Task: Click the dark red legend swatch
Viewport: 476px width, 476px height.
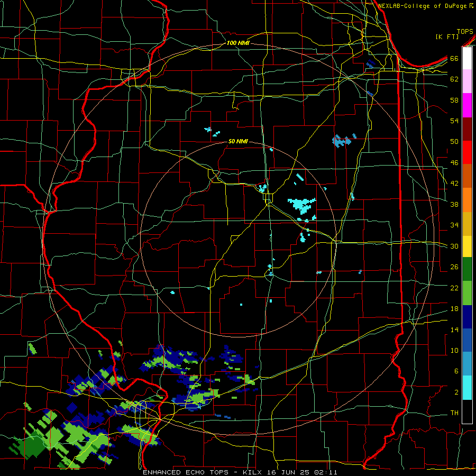Action: (x=467, y=129)
